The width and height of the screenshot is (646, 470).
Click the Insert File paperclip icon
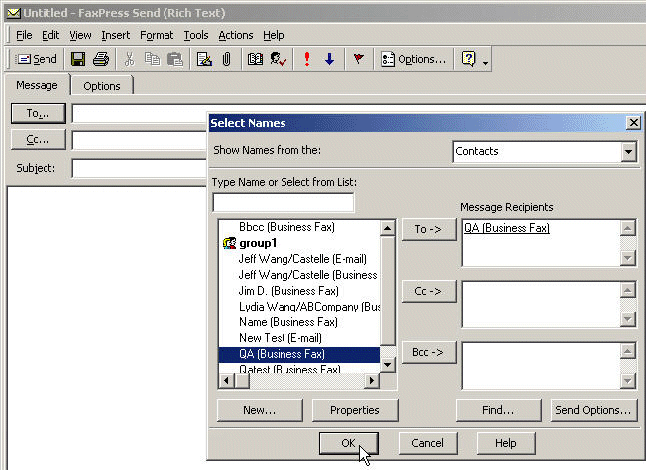click(227, 60)
